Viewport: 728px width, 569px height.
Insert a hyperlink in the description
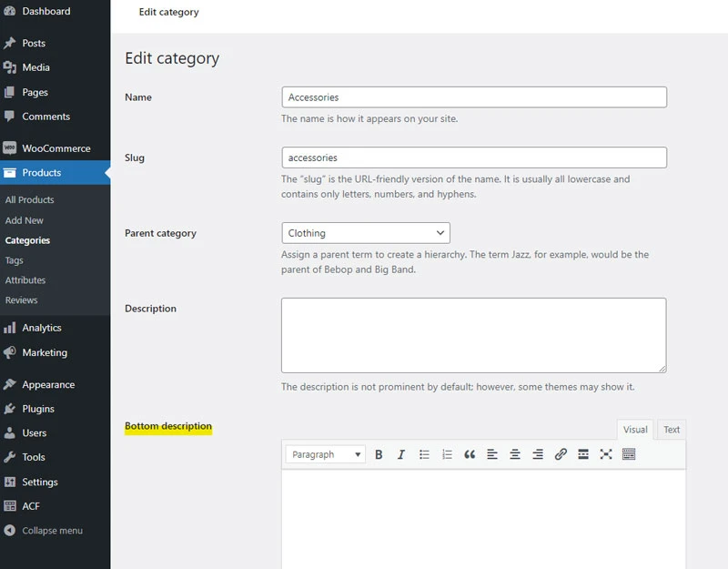pos(561,454)
